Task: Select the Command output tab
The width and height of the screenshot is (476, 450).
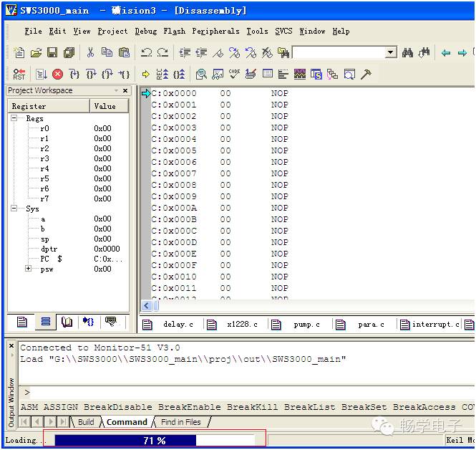Action: [127, 422]
